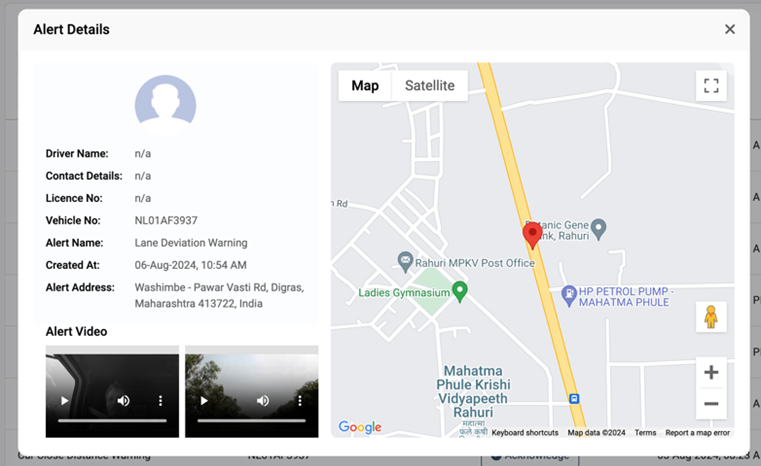Close the Alert Details dialog
Image resolution: width=761 pixels, height=466 pixels.
pos(730,29)
